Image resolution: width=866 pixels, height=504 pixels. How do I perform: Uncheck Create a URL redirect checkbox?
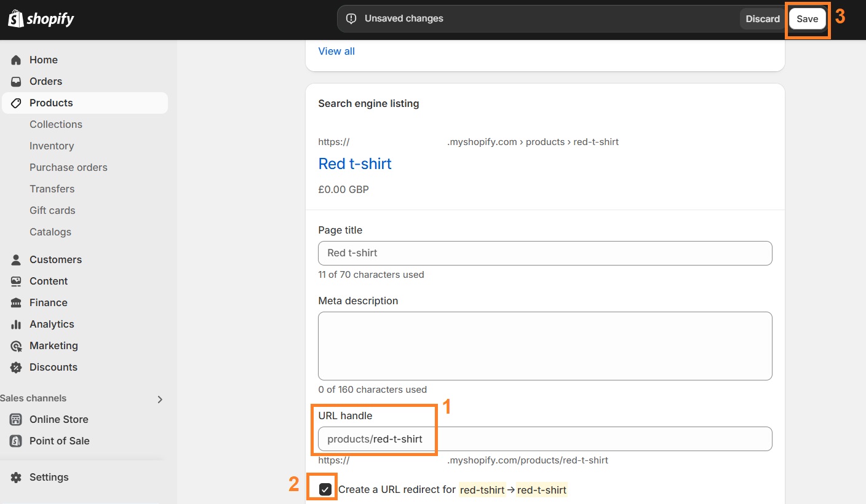[x=325, y=489]
